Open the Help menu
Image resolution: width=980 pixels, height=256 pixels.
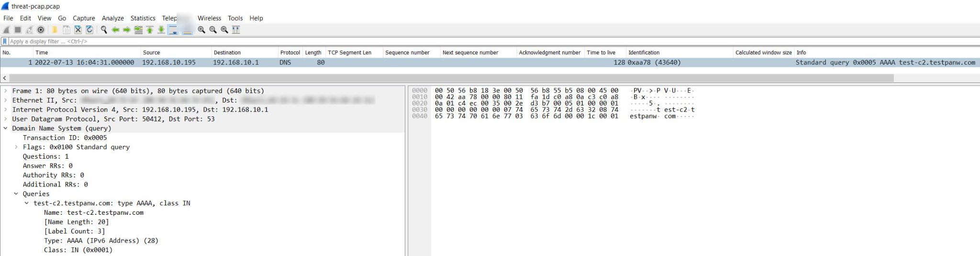[x=256, y=18]
